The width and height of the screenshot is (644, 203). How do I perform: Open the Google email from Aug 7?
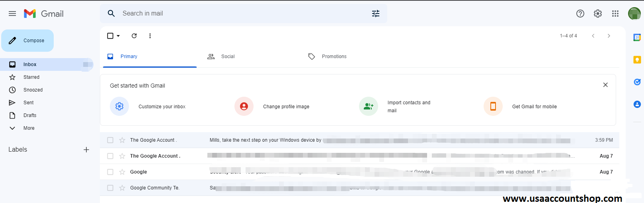tap(359, 172)
